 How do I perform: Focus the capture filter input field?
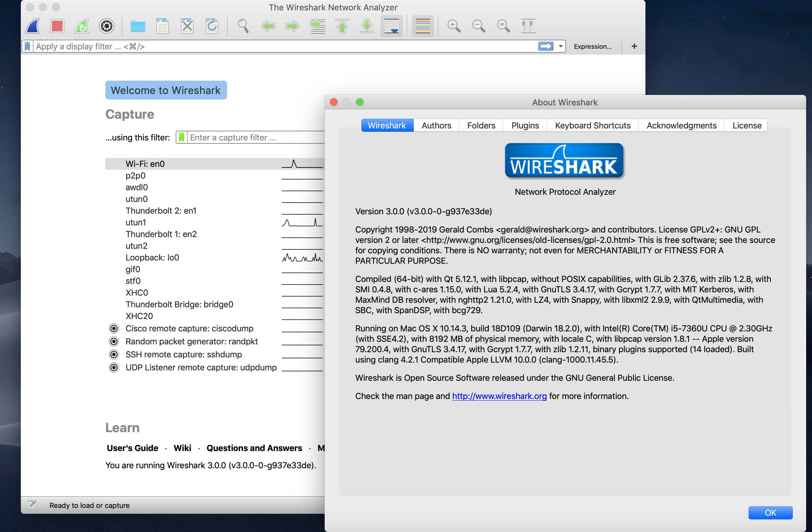(x=256, y=138)
